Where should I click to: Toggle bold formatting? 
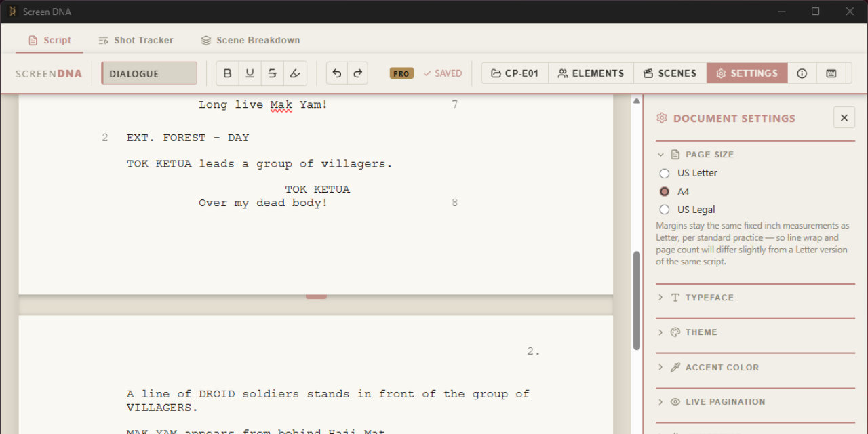(x=228, y=73)
